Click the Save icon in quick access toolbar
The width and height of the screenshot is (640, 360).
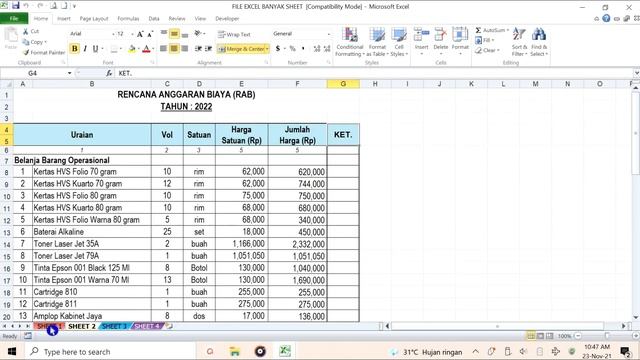[x=16, y=6]
